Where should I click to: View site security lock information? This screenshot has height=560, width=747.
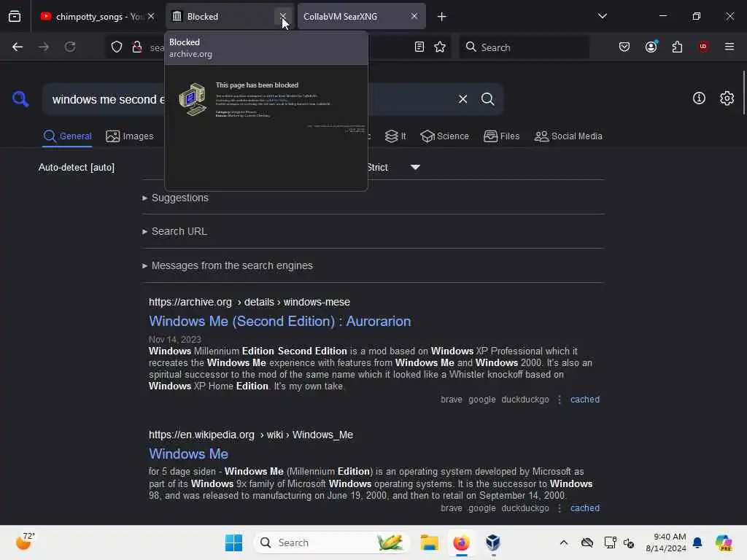[x=136, y=47]
